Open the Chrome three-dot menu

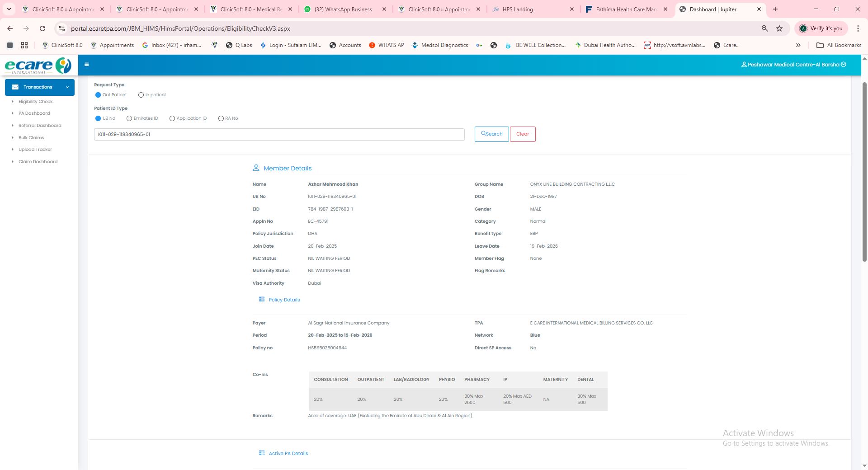pyautogui.click(x=858, y=28)
